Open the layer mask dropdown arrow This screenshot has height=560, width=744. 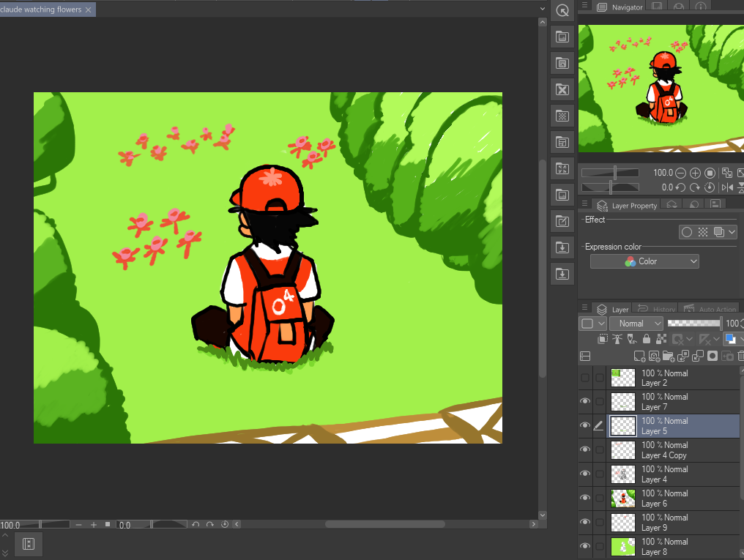pos(689,339)
